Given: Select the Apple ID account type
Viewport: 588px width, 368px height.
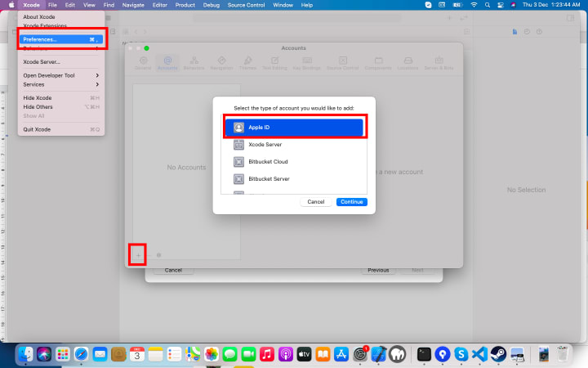Looking at the screenshot, I should (294, 128).
